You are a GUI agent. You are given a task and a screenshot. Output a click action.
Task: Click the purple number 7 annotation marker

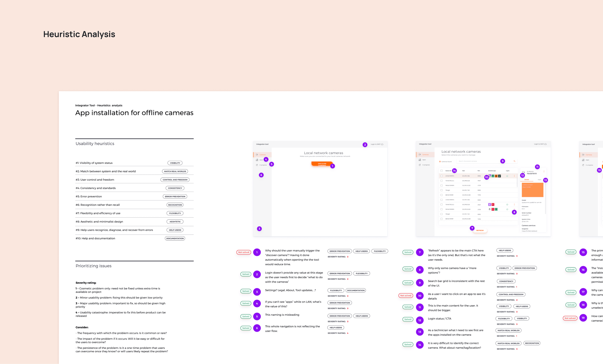(472, 228)
